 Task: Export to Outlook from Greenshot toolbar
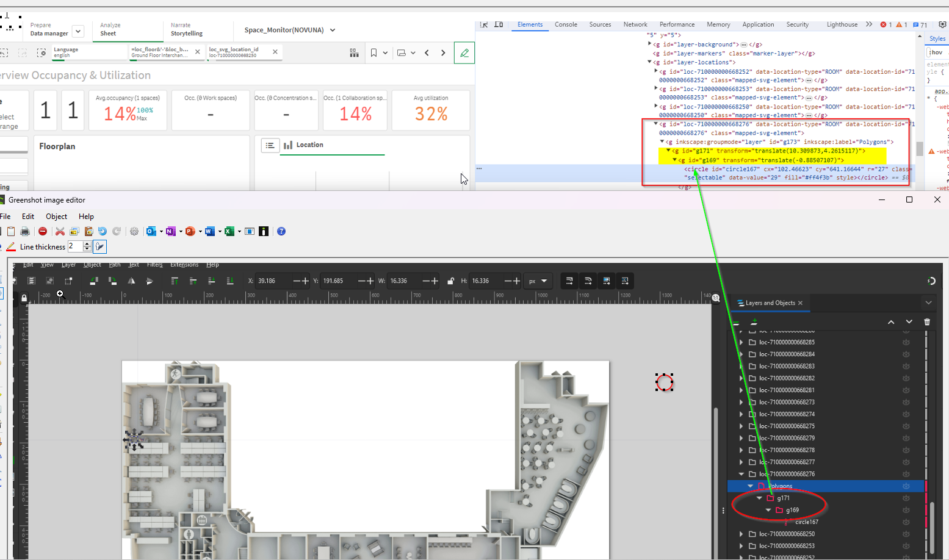pos(151,231)
